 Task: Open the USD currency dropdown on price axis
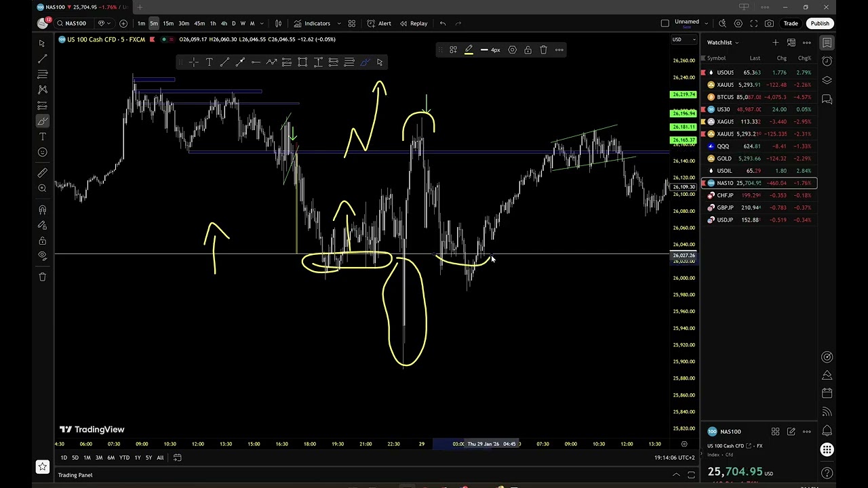click(x=684, y=39)
